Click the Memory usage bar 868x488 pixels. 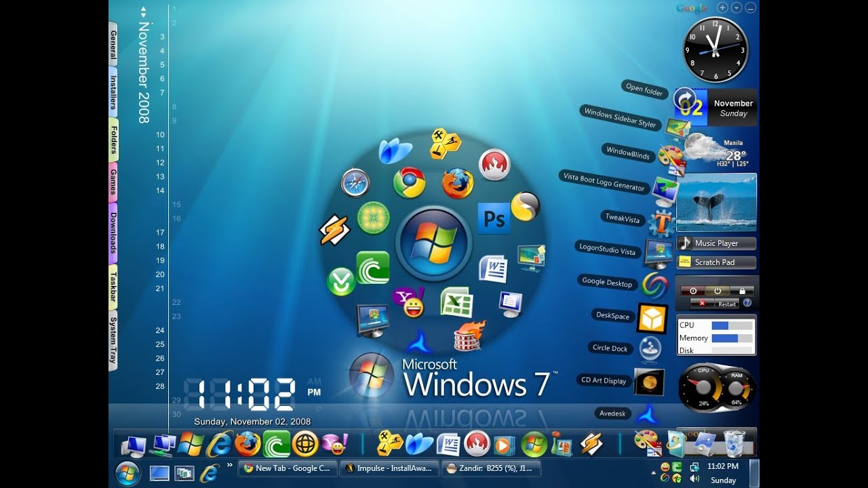point(732,338)
